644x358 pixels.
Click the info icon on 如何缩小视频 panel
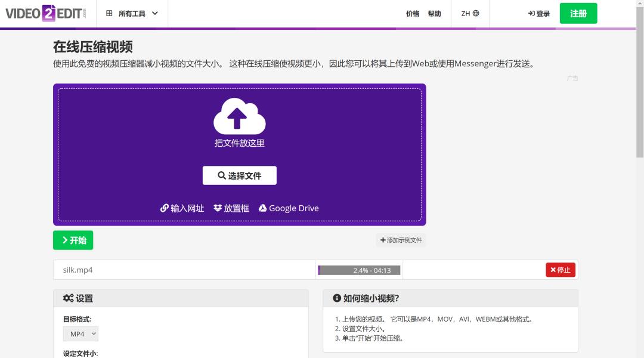click(338, 298)
